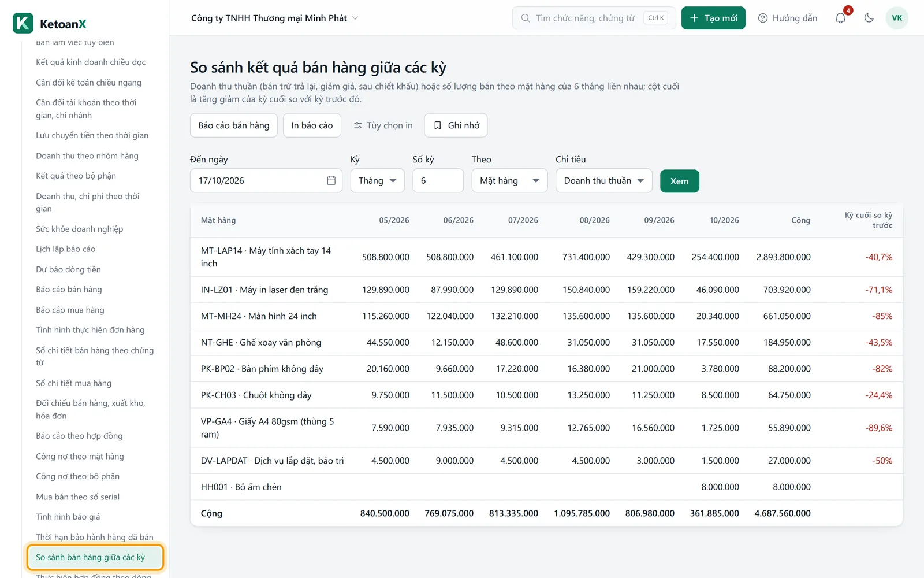The height and width of the screenshot is (578, 924).
Task: Open the Kỳ Tháng dropdown
Action: click(378, 180)
